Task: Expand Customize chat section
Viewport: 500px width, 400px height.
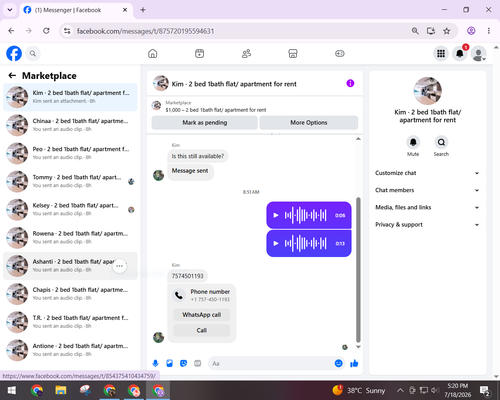Action: click(x=427, y=173)
